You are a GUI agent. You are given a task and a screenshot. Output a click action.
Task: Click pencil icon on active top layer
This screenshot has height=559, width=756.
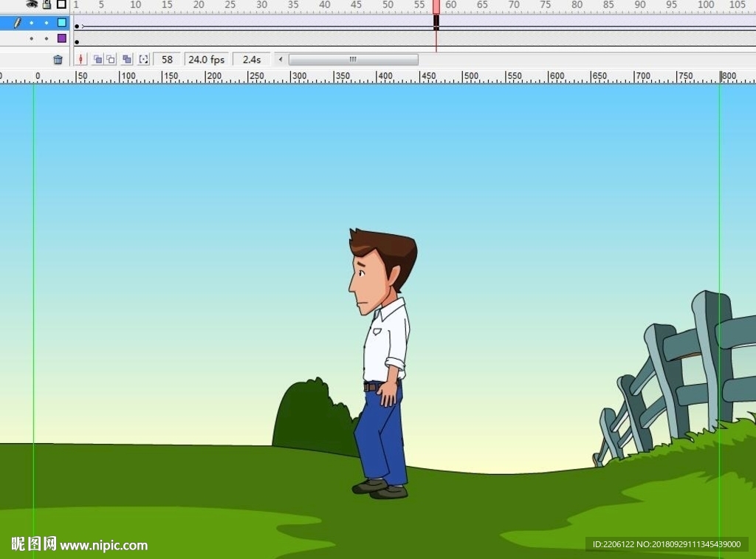18,23
